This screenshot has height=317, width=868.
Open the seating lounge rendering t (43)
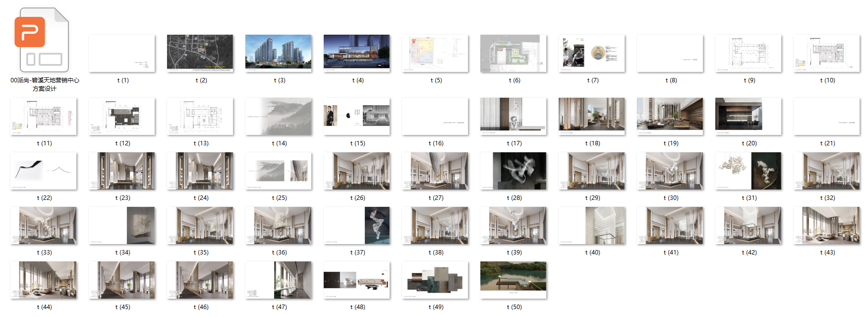coord(826,225)
